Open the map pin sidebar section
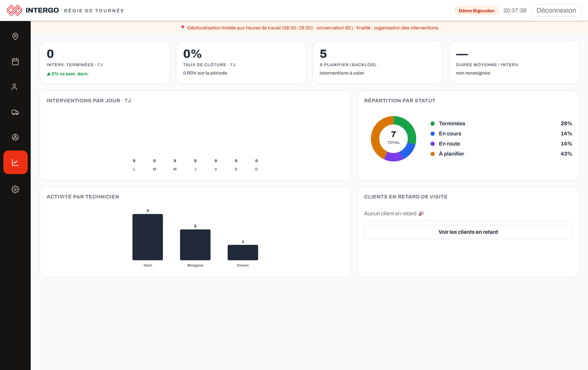Screen dimensions: 588x370 pos(15,36)
